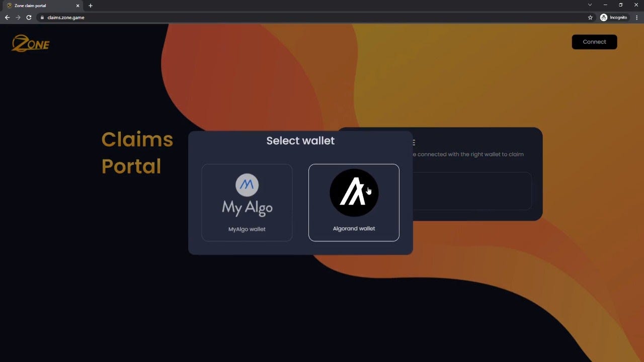The height and width of the screenshot is (362, 644).
Task: Bookmark this page with the star icon
Action: tap(590, 17)
